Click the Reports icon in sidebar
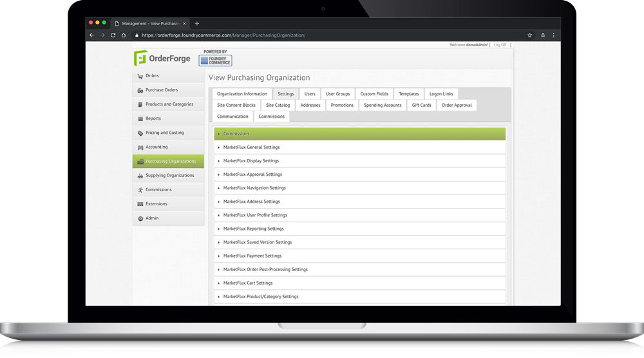The image size is (644, 358). click(140, 118)
